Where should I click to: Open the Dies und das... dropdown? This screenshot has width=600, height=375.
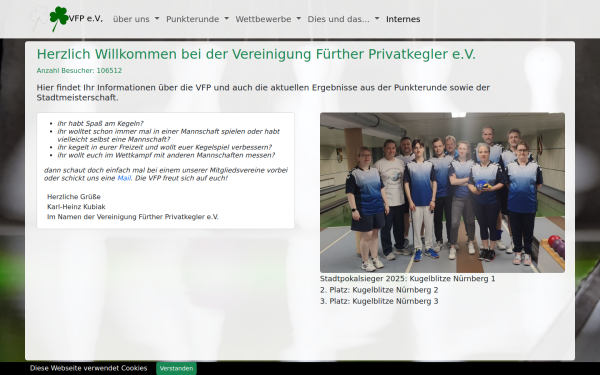coord(343,19)
